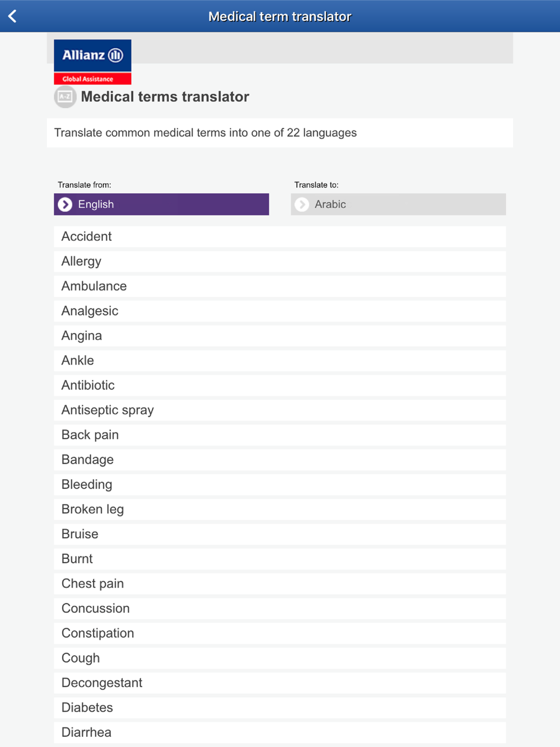Select Chest pain from the list

point(280,583)
